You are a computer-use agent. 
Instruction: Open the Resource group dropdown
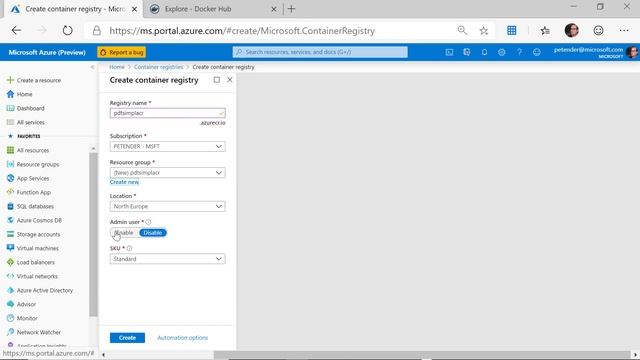click(167, 173)
